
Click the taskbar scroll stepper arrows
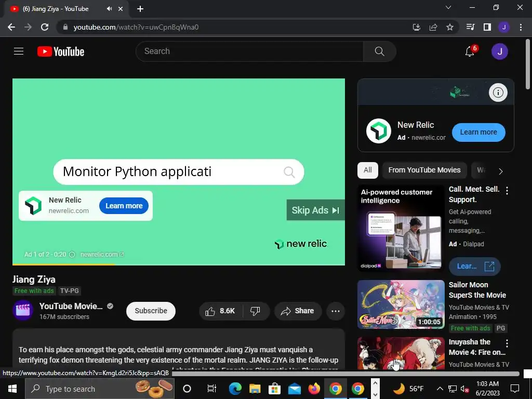click(x=375, y=389)
